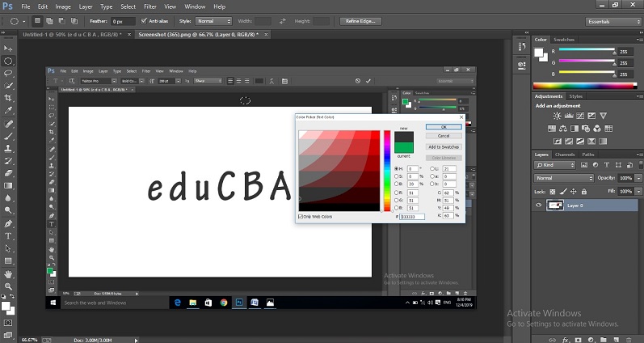The height and width of the screenshot is (343, 644).
Task: Add a Brightness/Contrast adjustment
Action: point(557,116)
